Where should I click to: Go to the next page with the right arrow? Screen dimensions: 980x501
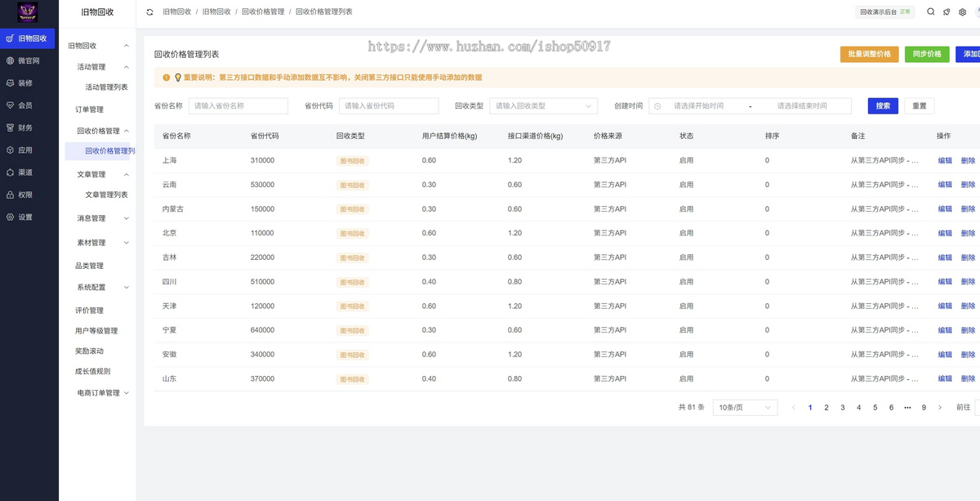coord(940,407)
